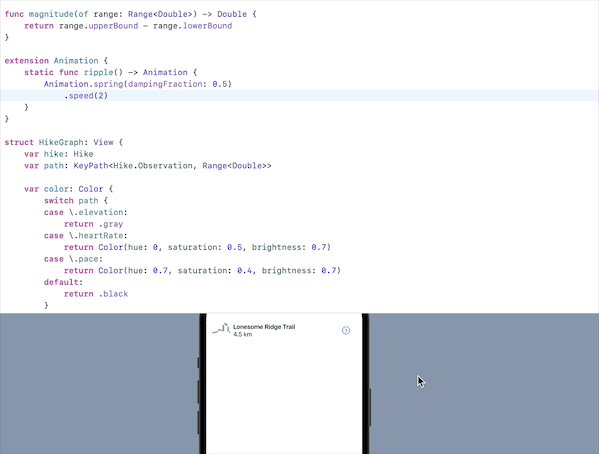The image size is (599, 454).
Task: Click the case \.elevation: line
Action: [86, 212]
